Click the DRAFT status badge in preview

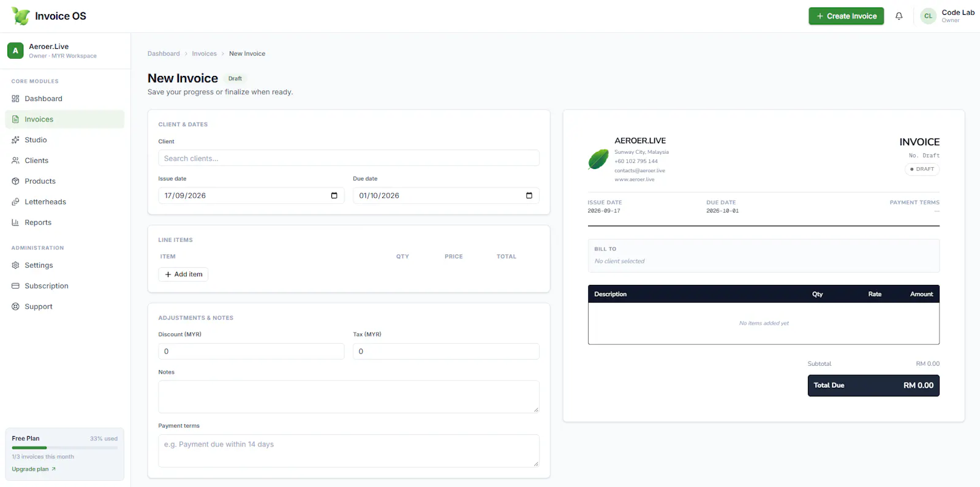coord(922,169)
